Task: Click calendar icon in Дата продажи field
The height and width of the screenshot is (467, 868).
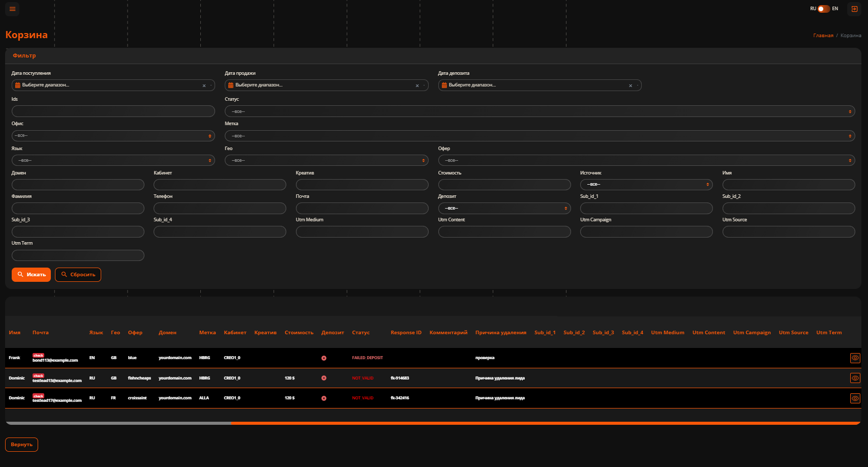Action: 231,85
